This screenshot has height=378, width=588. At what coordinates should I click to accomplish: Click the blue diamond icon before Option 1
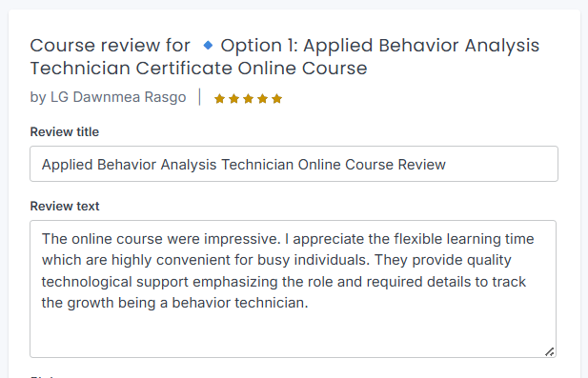point(208,46)
